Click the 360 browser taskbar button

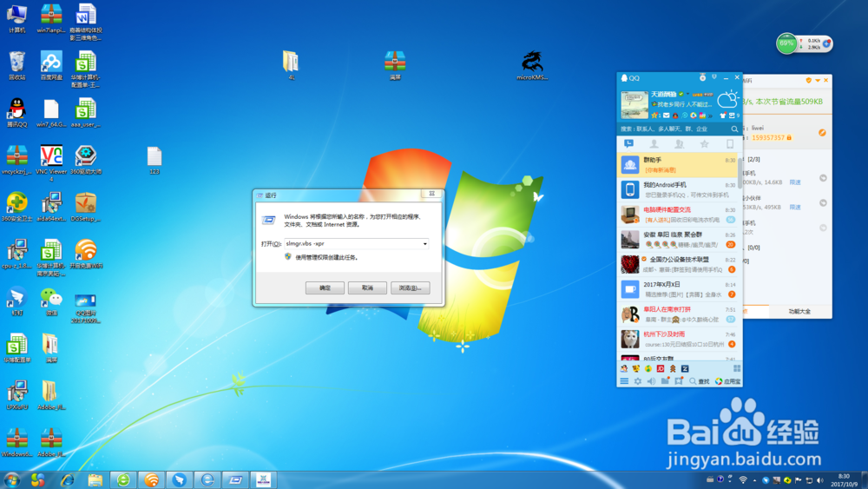[x=123, y=479]
